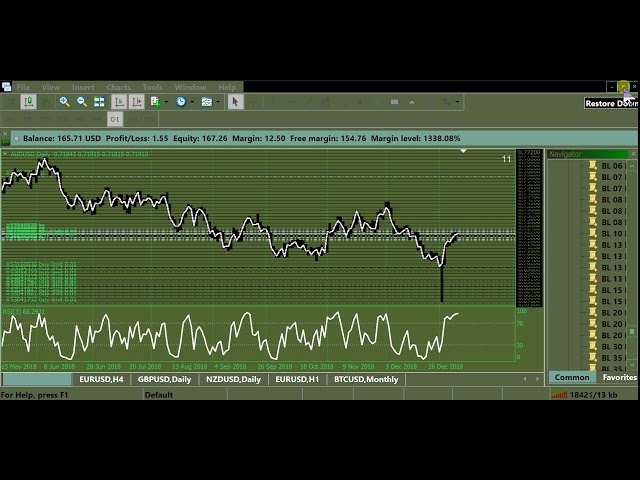Click the Zoom In magnifier icon
640x480 pixels.
point(65,101)
